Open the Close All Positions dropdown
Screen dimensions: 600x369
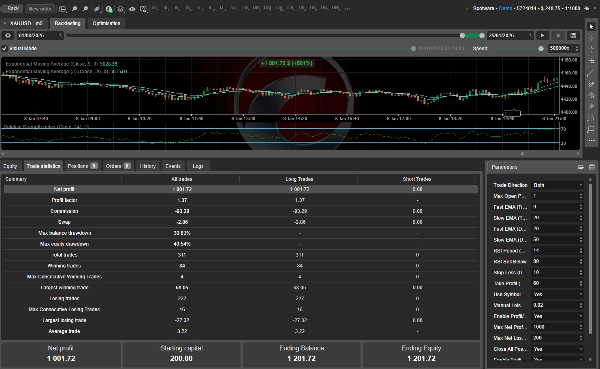pyautogui.click(x=558, y=349)
